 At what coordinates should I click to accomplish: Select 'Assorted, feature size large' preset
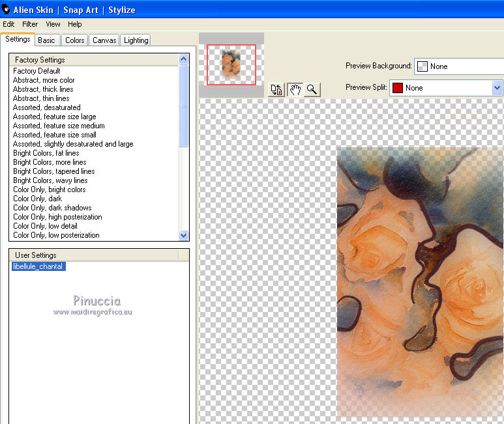click(55, 117)
